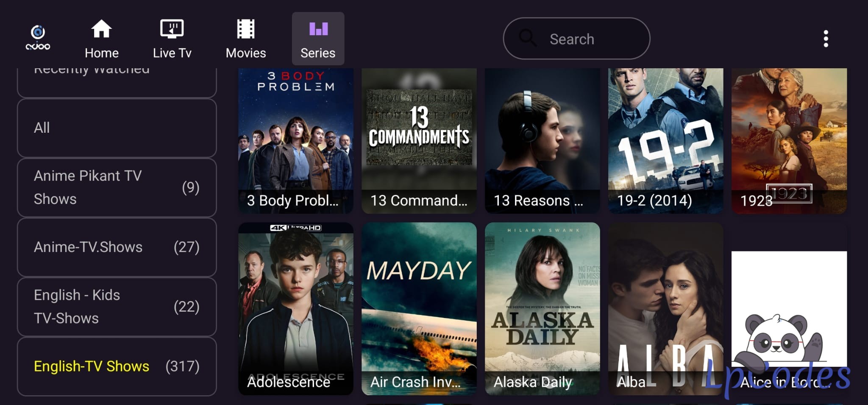Screen dimensions: 868x405
Task: Click the magnifier search icon
Action: [528, 38]
